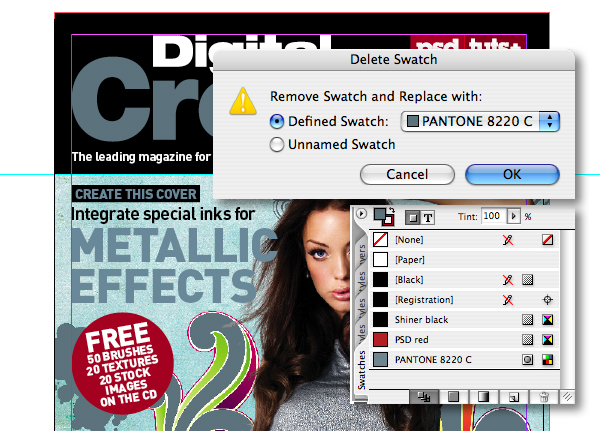Click non-editable pencil icon on [Registration] row
The height and width of the screenshot is (431, 600).
click(507, 300)
